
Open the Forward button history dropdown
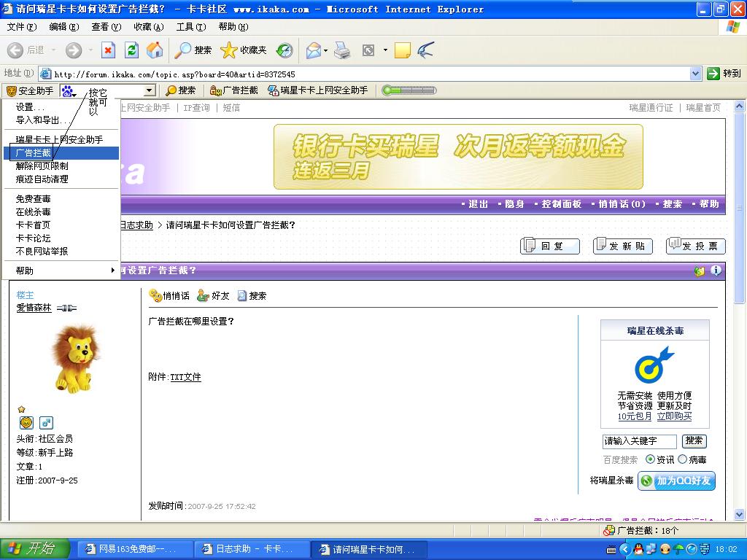[x=90, y=50]
